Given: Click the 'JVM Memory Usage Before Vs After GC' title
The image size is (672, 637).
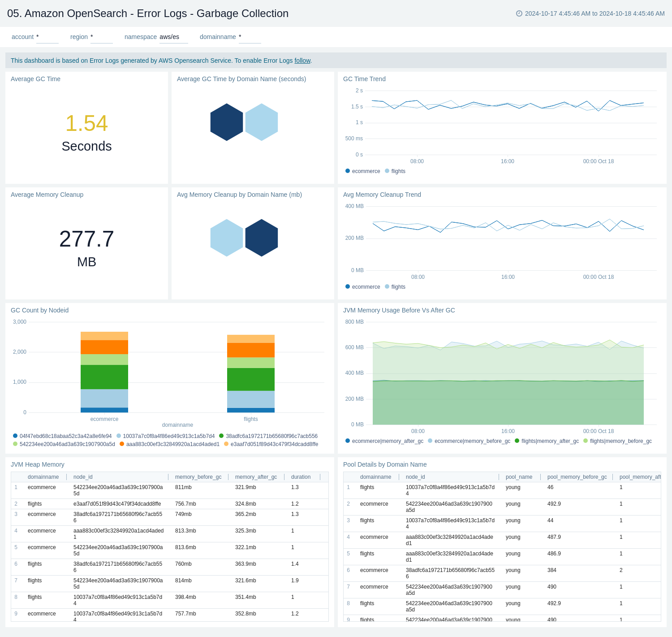Looking at the screenshot, I should pyautogui.click(x=399, y=310).
